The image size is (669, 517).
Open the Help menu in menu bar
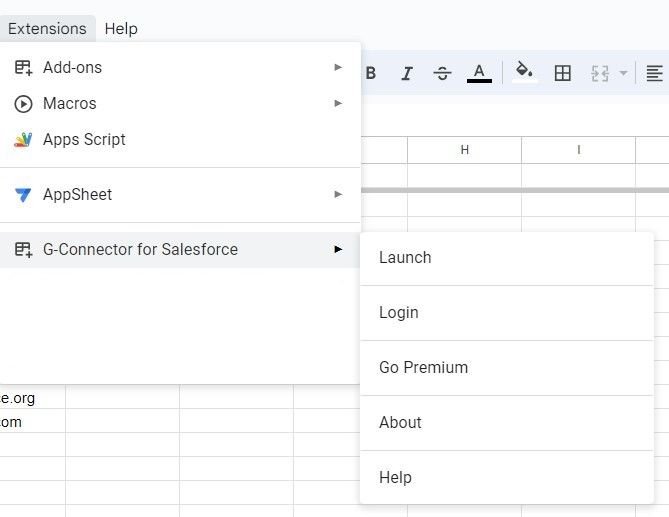[121, 29]
